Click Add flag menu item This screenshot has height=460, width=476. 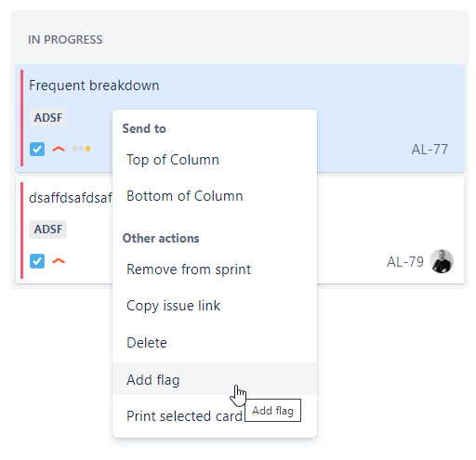pyautogui.click(x=215, y=379)
